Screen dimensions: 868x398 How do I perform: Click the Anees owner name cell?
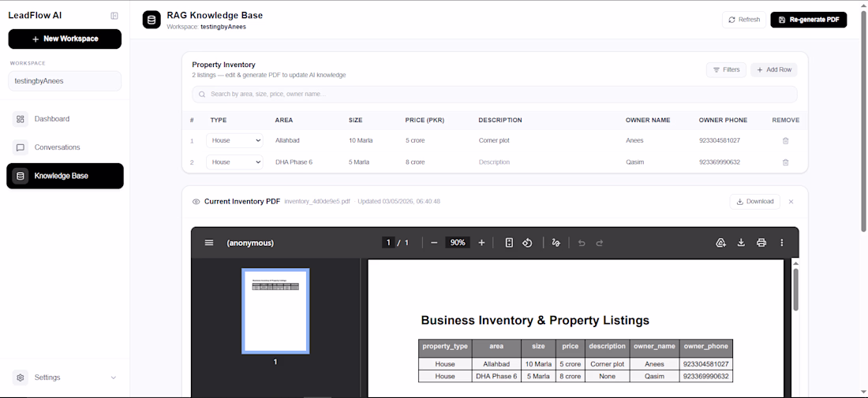(x=634, y=140)
